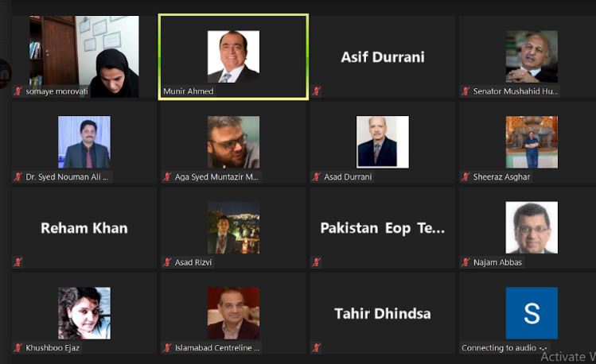
Task: Click muted mic icon beside Najam Abbas
Action: pos(466,262)
